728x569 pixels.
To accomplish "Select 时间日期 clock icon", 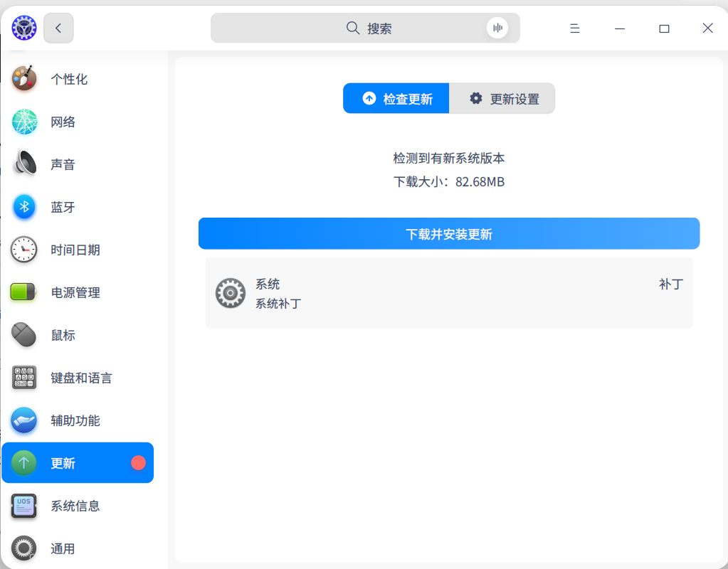I will point(24,250).
